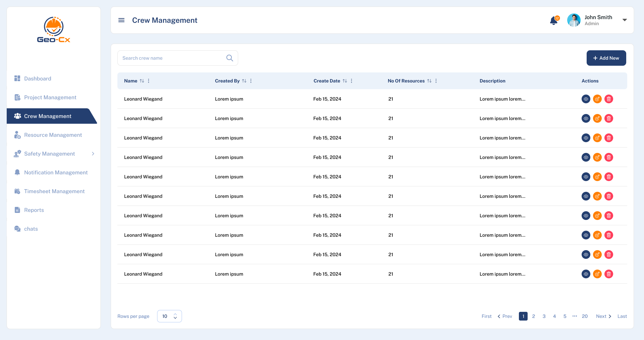Open Timesheet Management from sidebar

pos(54,191)
